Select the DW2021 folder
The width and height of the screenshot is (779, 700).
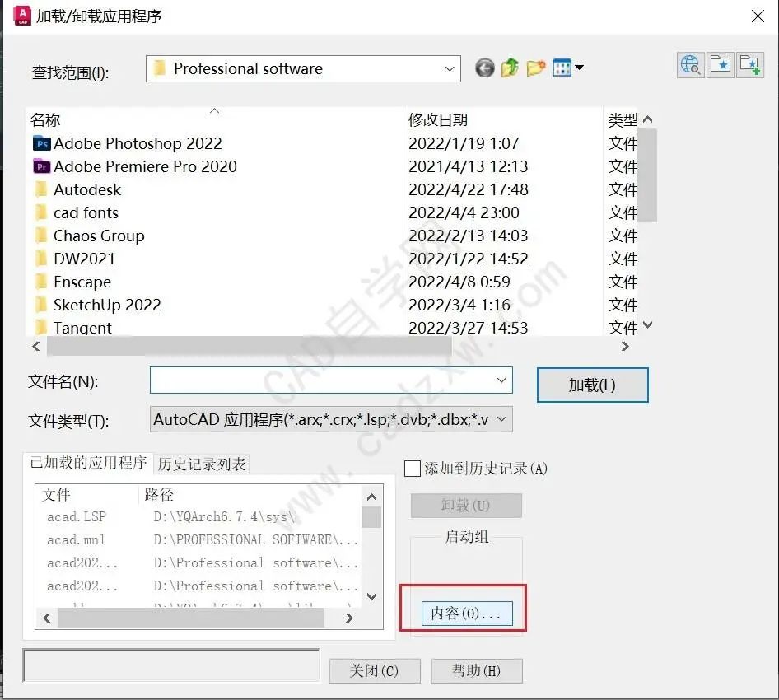(74, 259)
